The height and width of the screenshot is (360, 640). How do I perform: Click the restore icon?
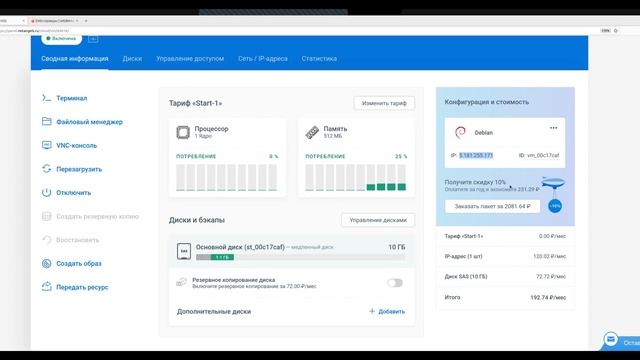coord(47,240)
